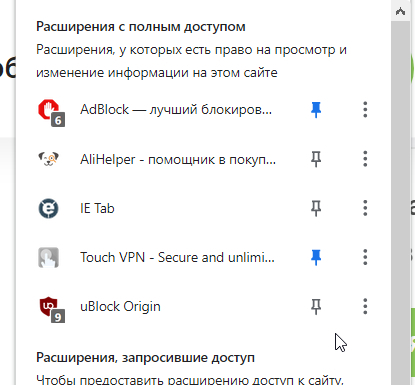The width and height of the screenshot is (415, 385).
Task: Unpin AdBlock from the toolbar
Action: tap(316, 110)
